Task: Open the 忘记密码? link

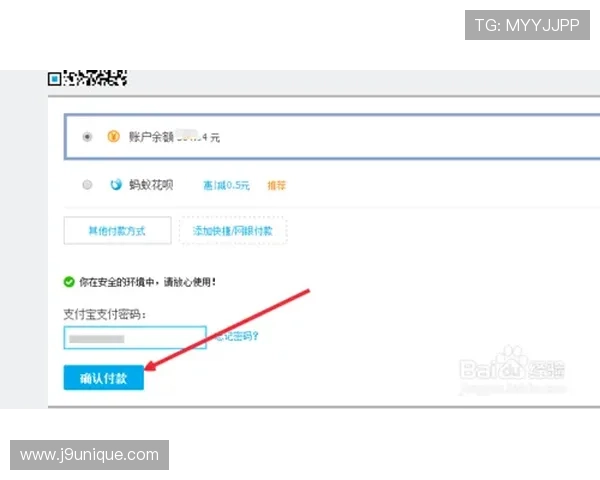Action: 236,336
